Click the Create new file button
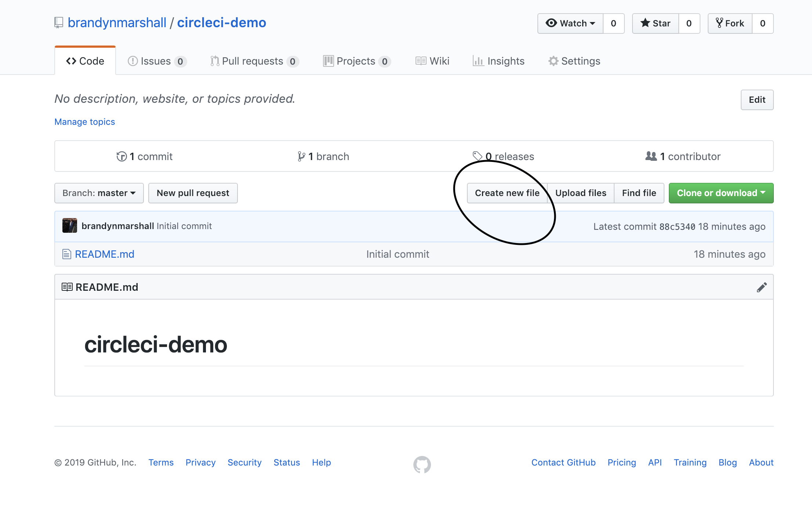 click(x=507, y=193)
